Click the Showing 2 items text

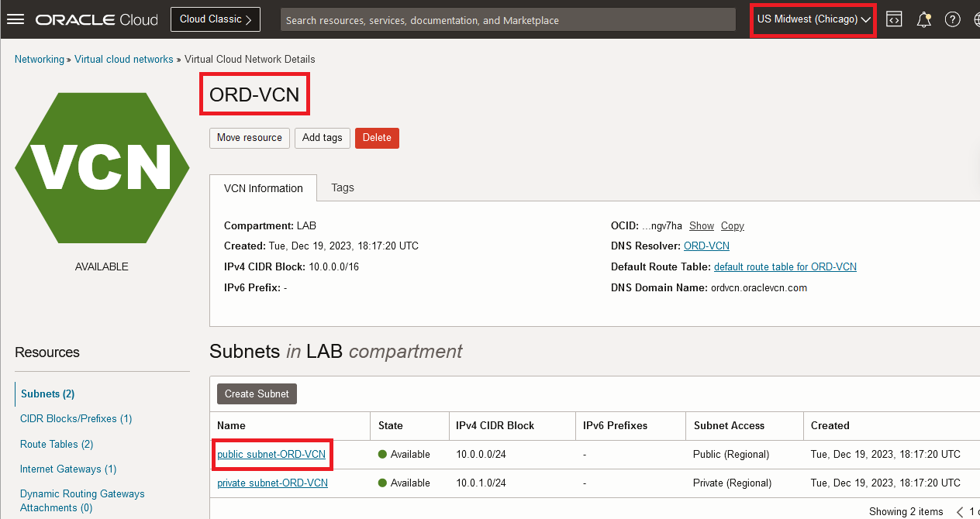[906, 511]
